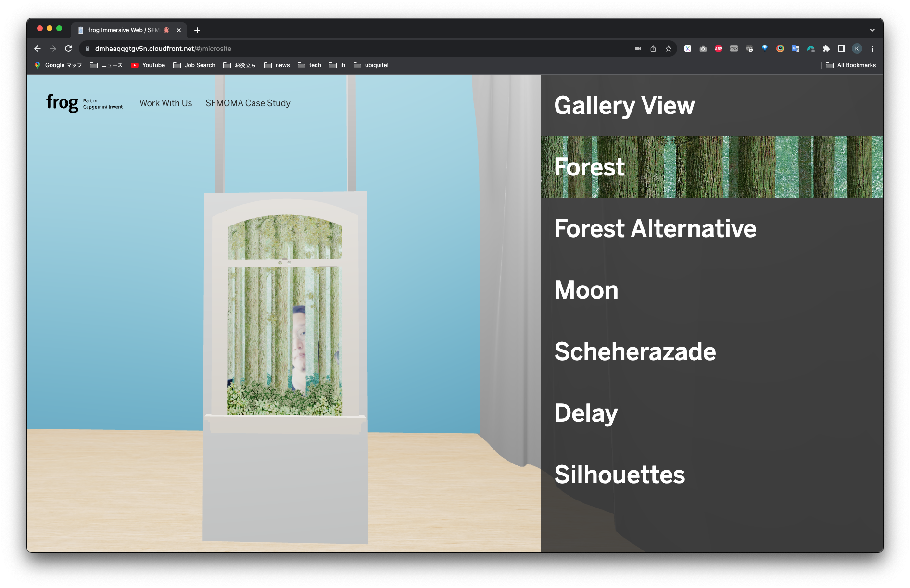Open the faded overlapping-squares extension icon
Image resolution: width=910 pixels, height=588 pixels.
coord(749,49)
